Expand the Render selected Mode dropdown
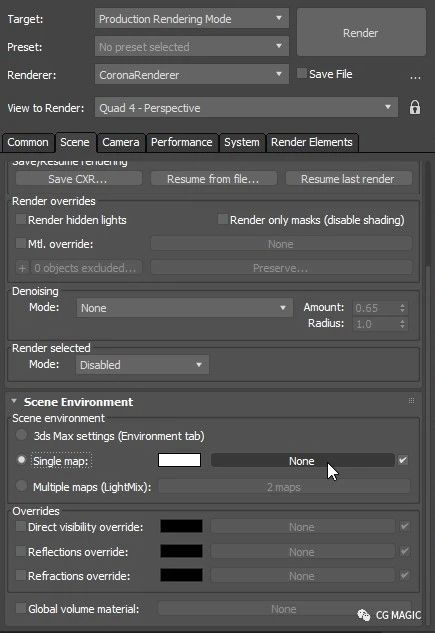The height and width of the screenshot is (633, 435). [x=142, y=365]
